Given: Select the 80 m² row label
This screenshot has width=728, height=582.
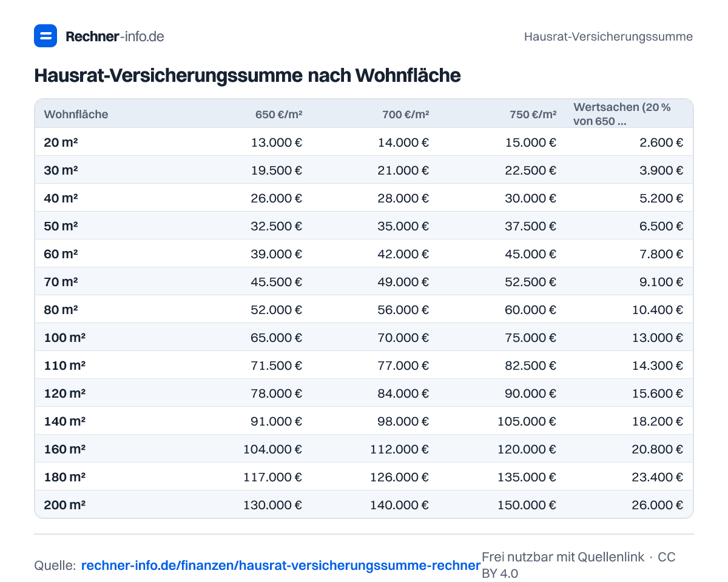Looking at the screenshot, I should point(61,310).
